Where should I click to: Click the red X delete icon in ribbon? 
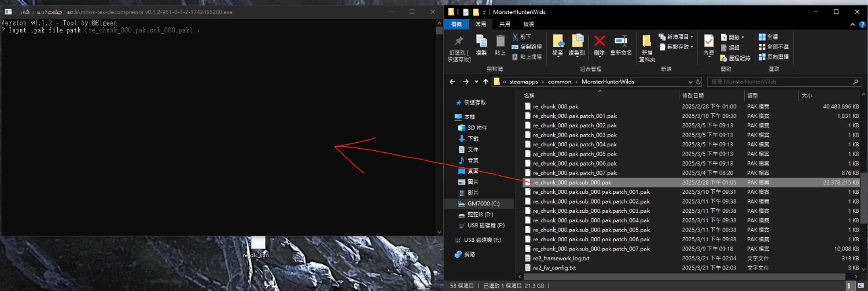click(599, 41)
